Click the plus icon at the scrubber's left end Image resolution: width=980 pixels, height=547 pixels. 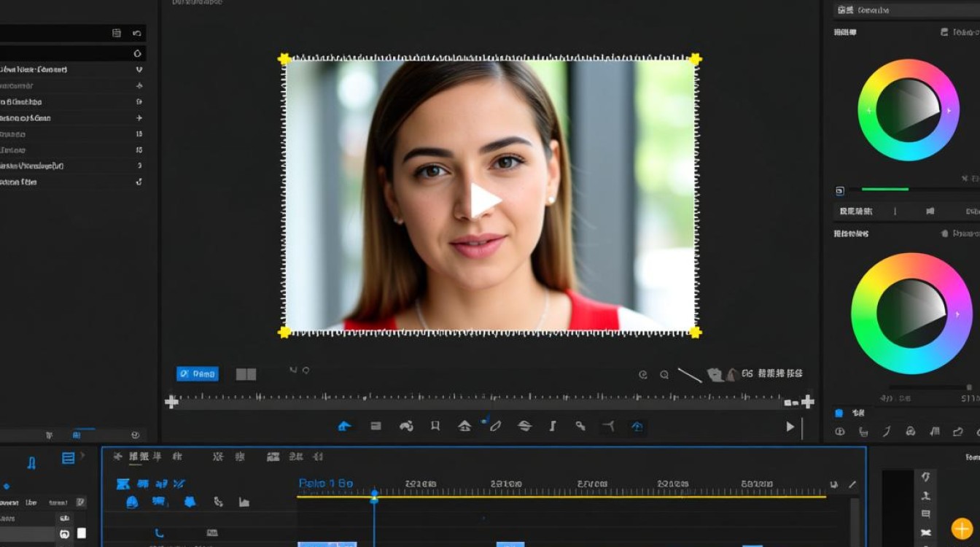coord(171,402)
